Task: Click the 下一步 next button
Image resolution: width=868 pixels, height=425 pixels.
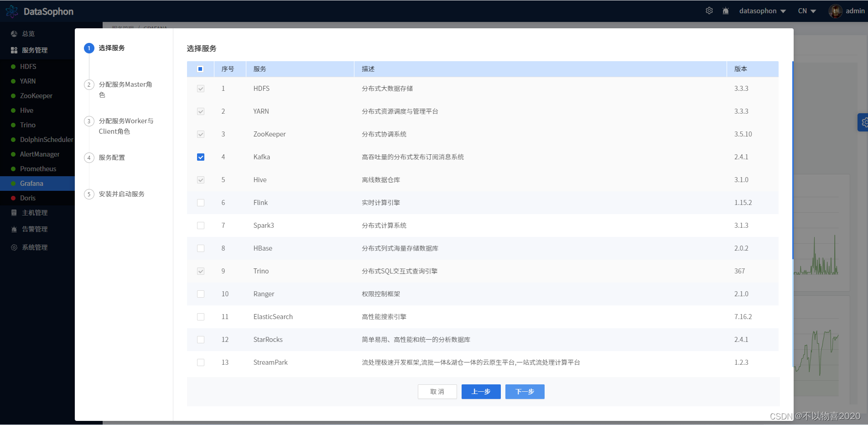Action: tap(525, 392)
